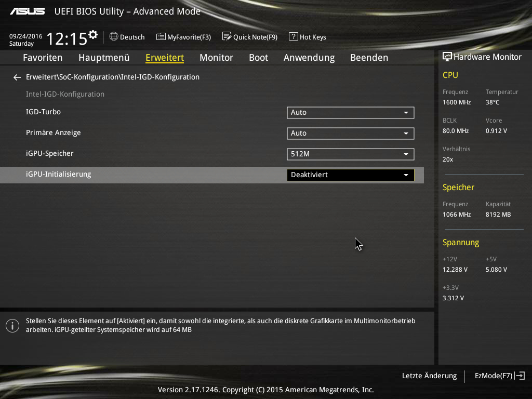This screenshot has height=399, width=532.
Task: Click the info icon beside the help text
Action: coord(12,326)
